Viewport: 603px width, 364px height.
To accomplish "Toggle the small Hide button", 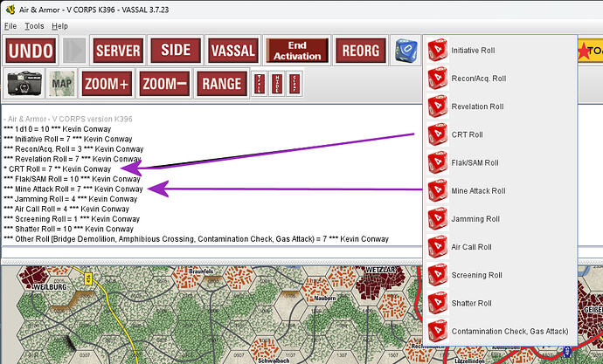I will pos(277,83).
